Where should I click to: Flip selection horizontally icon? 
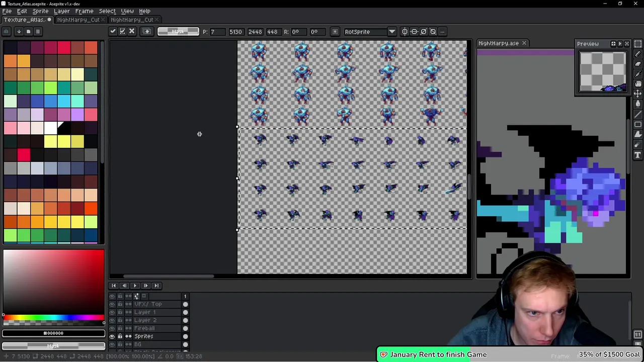[405, 32]
